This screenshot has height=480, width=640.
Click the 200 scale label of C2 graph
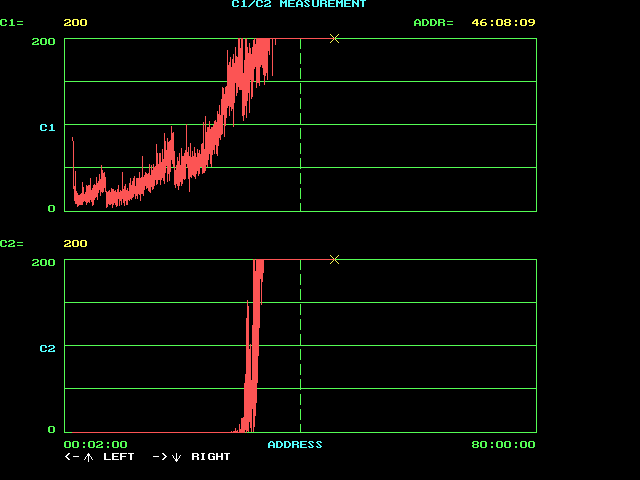[x=43, y=262]
